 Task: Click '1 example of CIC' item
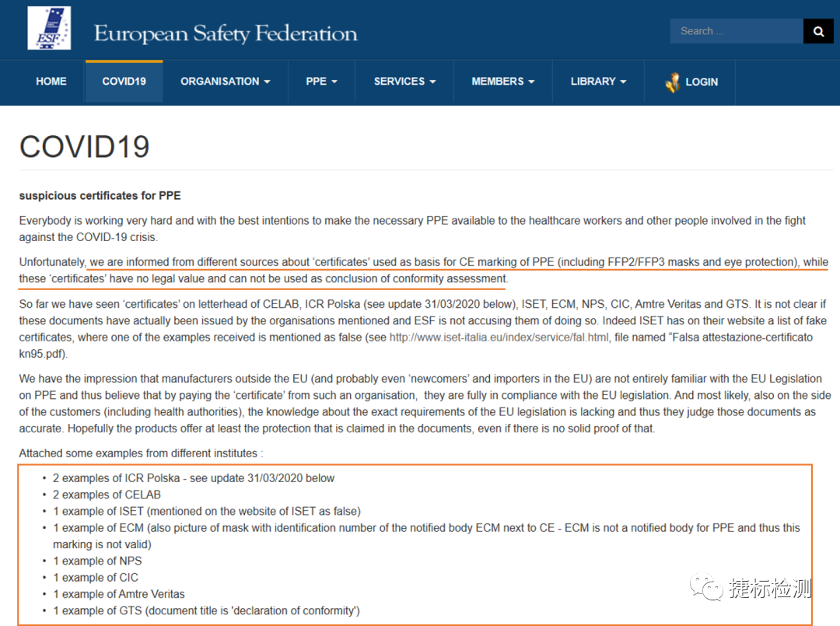(x=96, y=578)
